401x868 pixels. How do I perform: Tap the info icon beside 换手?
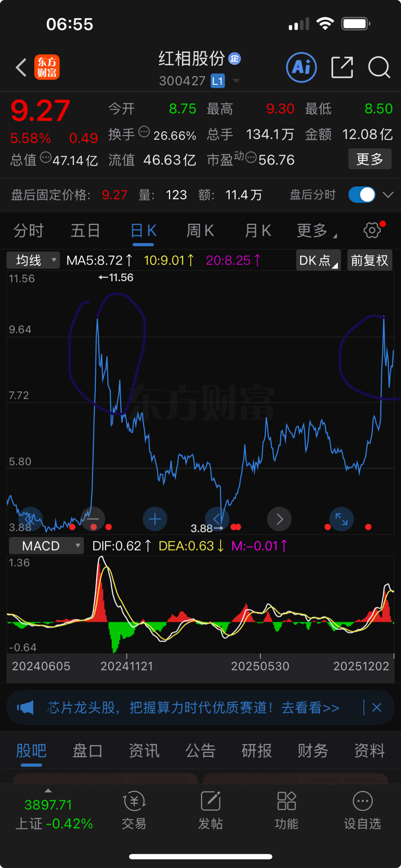144,132
